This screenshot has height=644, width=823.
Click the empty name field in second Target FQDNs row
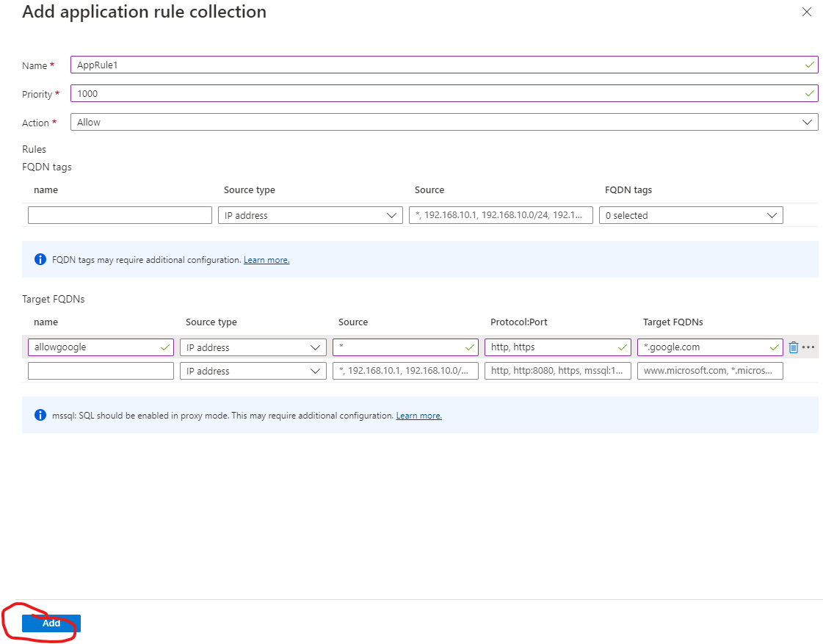[101, 370]
